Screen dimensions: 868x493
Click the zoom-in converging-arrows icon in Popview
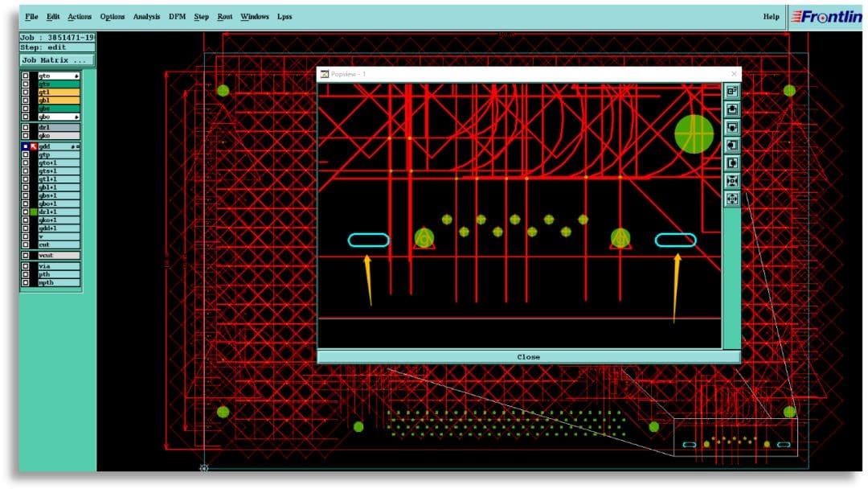click(x=732, y=181)
